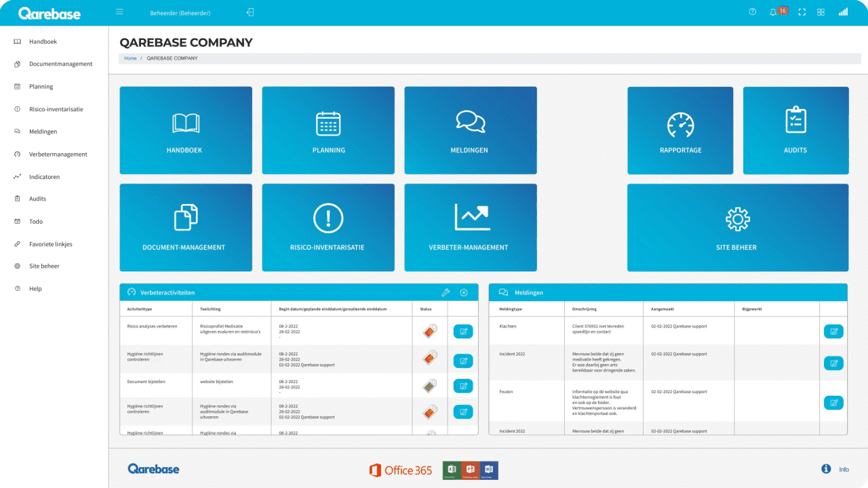Close the Verbeteractiviteiten panel

pos(464,293)
